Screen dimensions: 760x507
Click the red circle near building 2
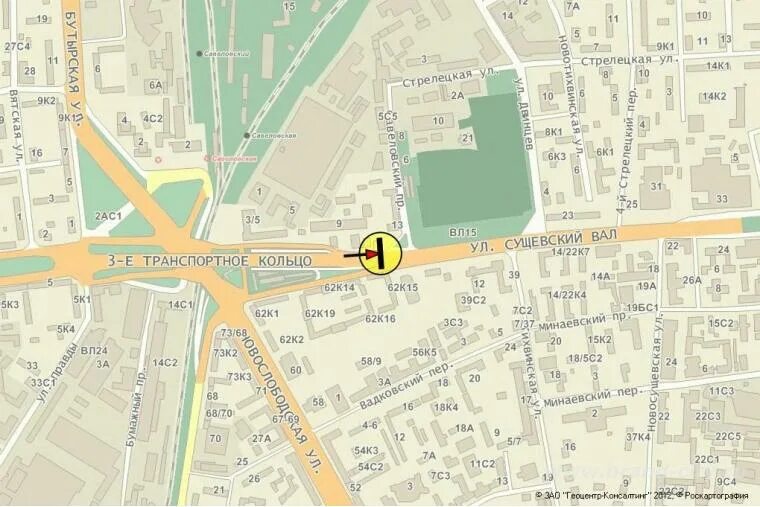point(158,159)
